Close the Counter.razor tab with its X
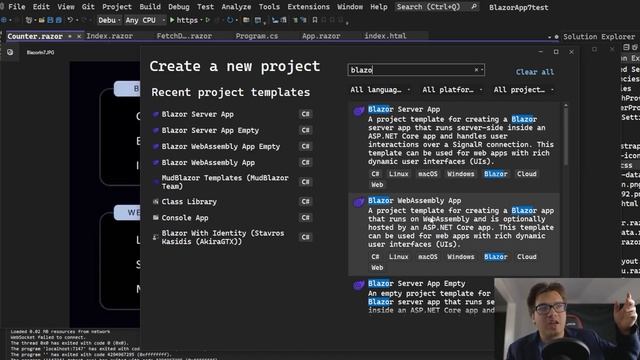Image resolution: width=640 pixels, height=360 pixels. tap(79, 36)
